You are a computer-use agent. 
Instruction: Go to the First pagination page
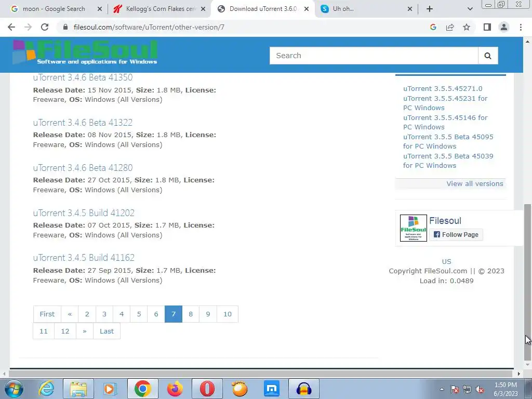[x=47, y=314]
